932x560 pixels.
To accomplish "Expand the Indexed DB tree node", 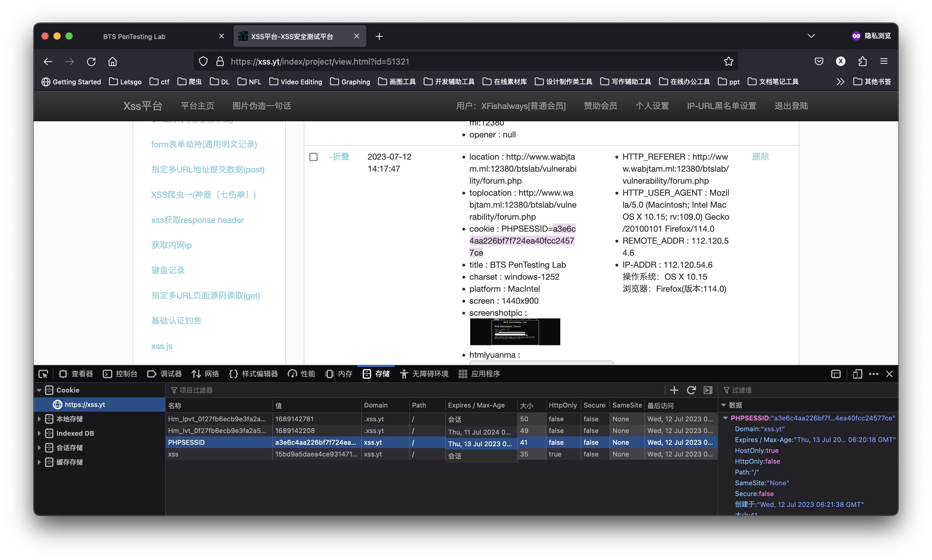I will tap(39, 433).
